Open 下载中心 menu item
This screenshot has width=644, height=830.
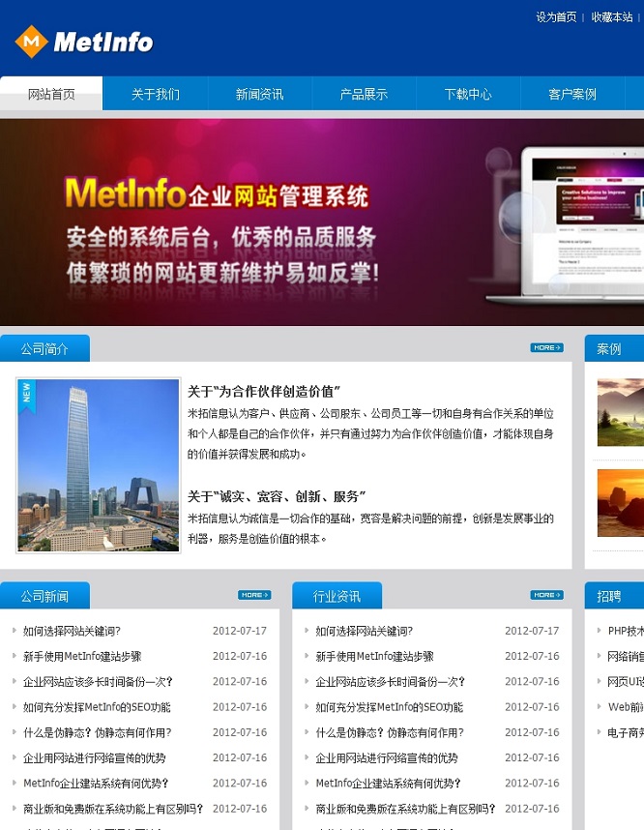[x=468, y=94]
